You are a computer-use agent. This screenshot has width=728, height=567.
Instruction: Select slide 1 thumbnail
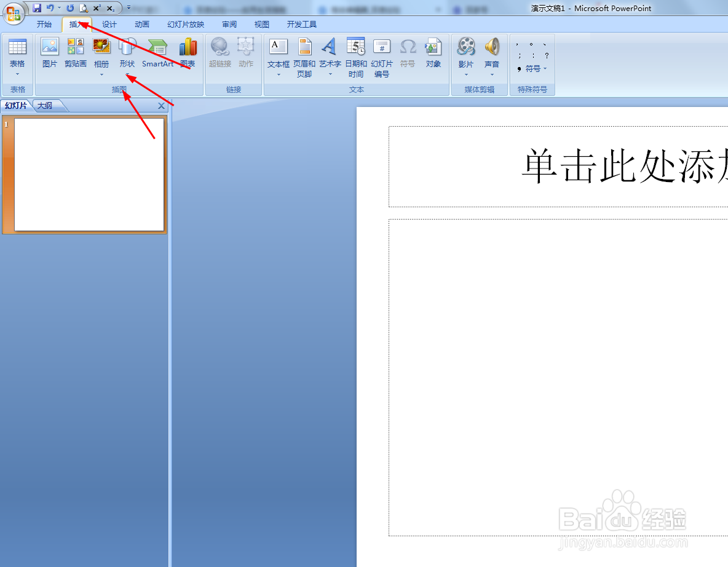(x=89, y=175)
